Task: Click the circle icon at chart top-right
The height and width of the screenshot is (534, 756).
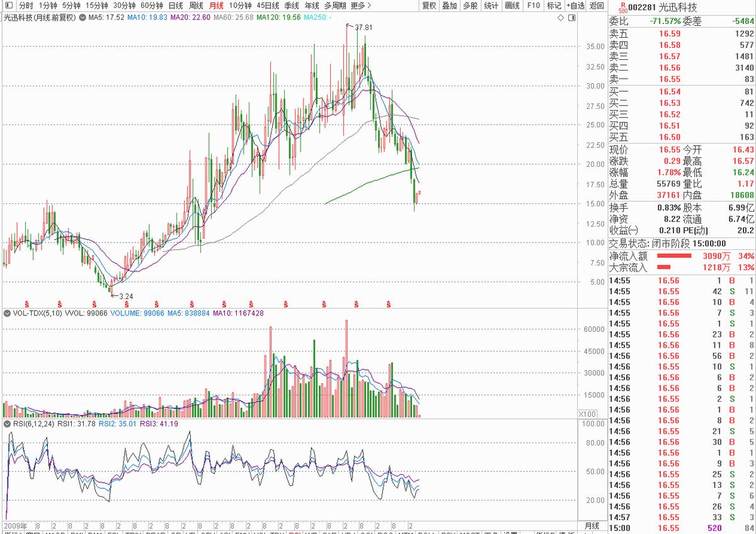Action: (570, 18)
